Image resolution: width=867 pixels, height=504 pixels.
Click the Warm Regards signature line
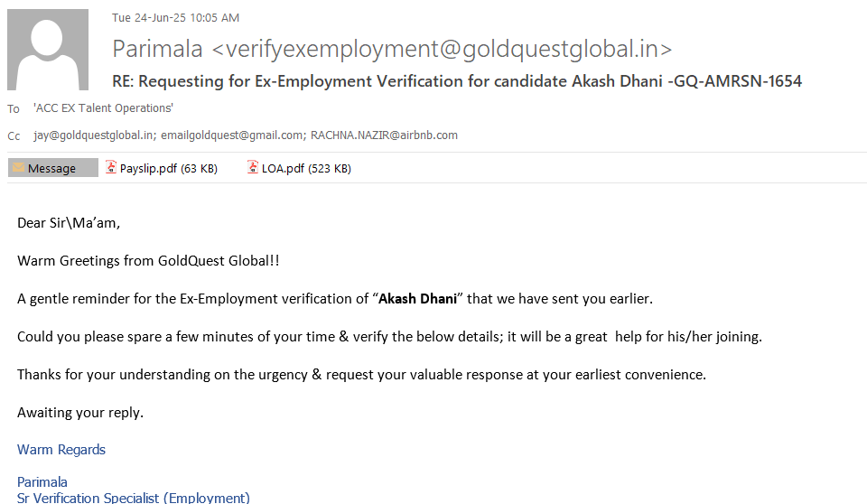coord(61,450)
